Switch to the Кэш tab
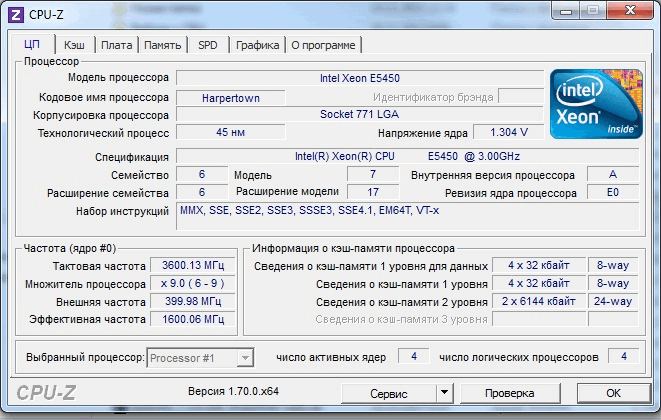The width and height of the screenshot is (661, 420). [x=74, y=45]
